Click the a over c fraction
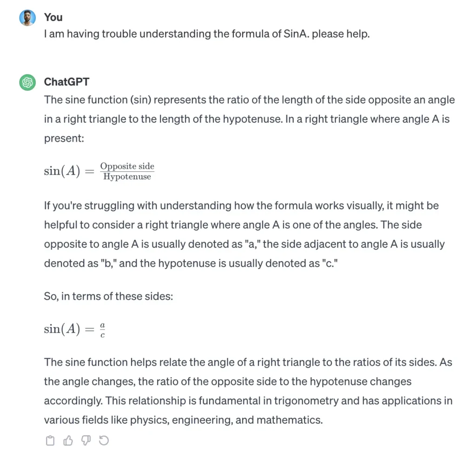 click(102, 329)
